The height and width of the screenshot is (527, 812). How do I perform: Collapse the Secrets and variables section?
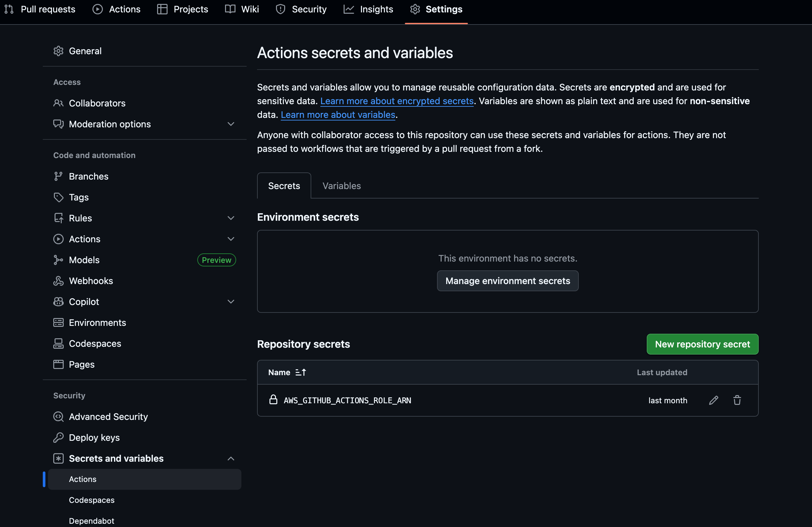231,458
